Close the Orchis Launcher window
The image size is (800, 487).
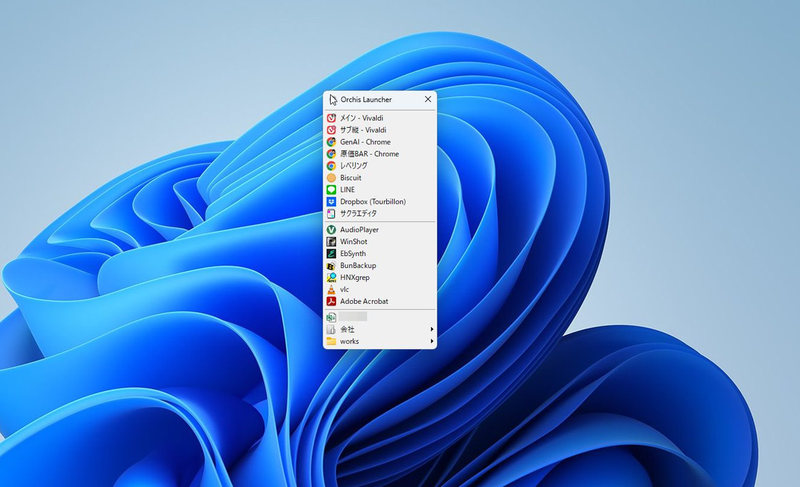[427, 100]
